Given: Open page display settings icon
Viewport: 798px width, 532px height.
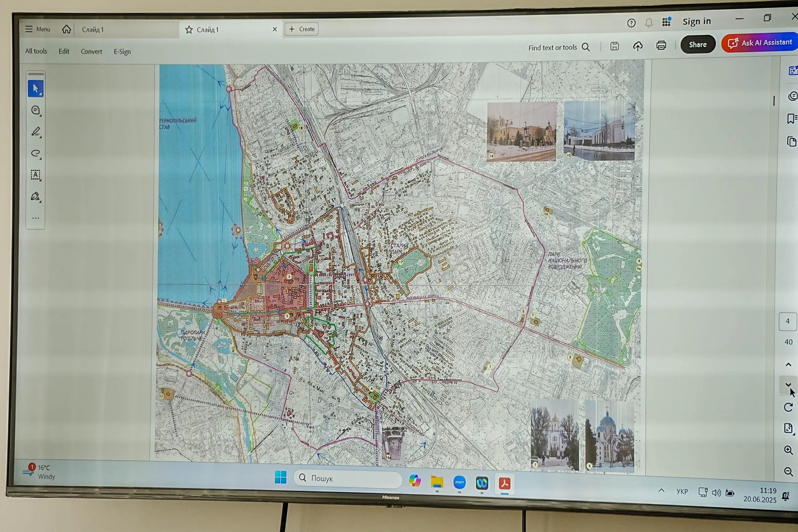Looking at the screenshot, I should (x=788, y=428).
